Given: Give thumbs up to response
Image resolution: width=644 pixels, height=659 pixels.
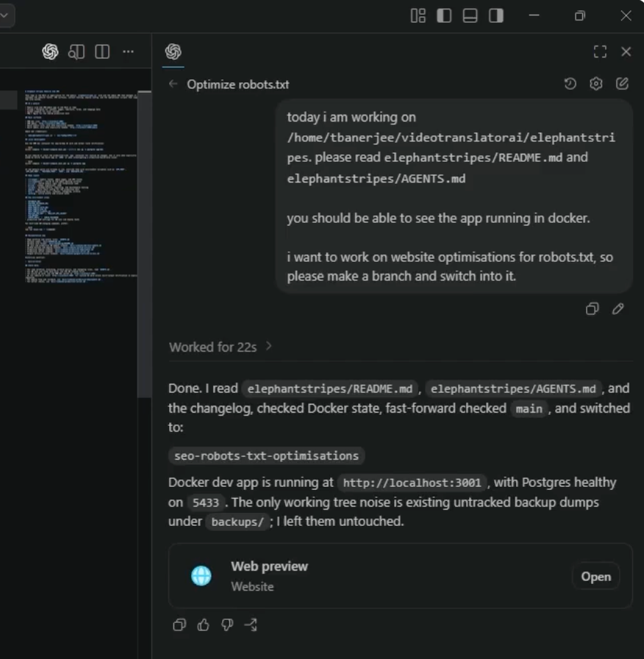Looking at the screenshot, I should pos(204,625).
